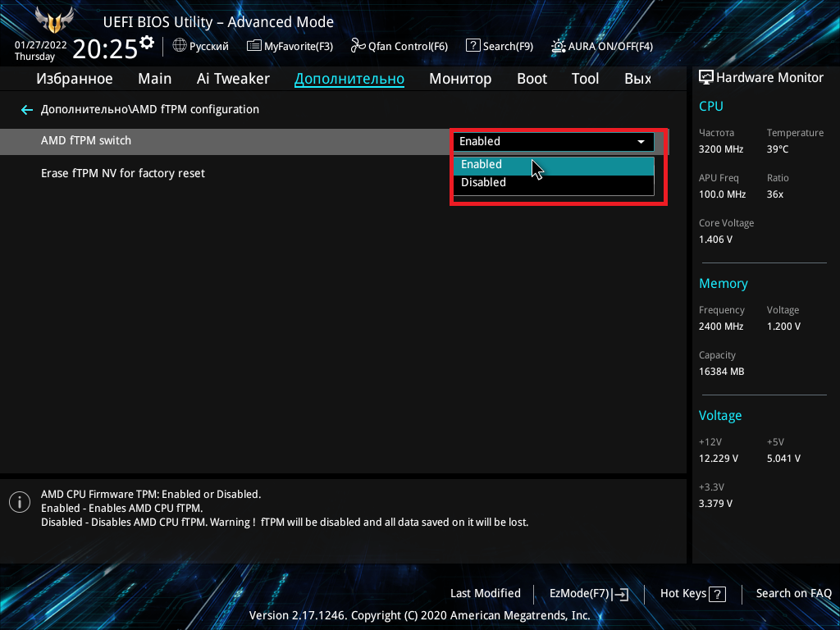Click the AURA light bulb icon
Screen dimensions: 840x630
click(x=558, y=46)
